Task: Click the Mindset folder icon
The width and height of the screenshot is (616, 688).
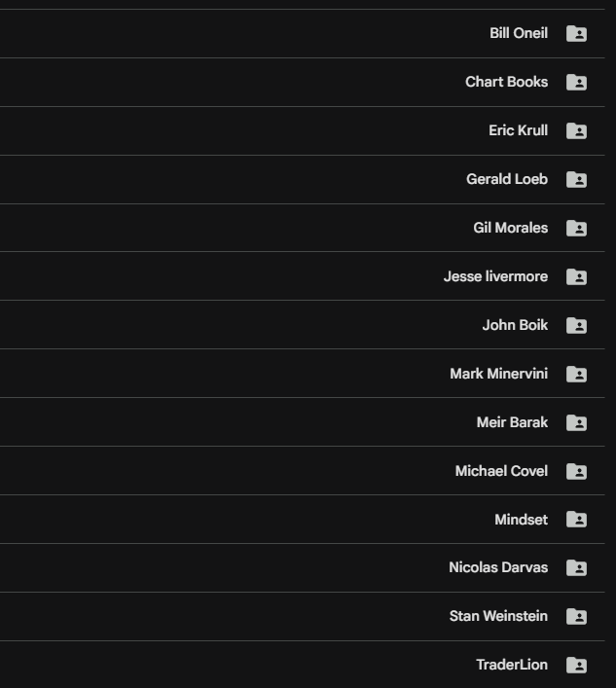Action: coord(576,520)
